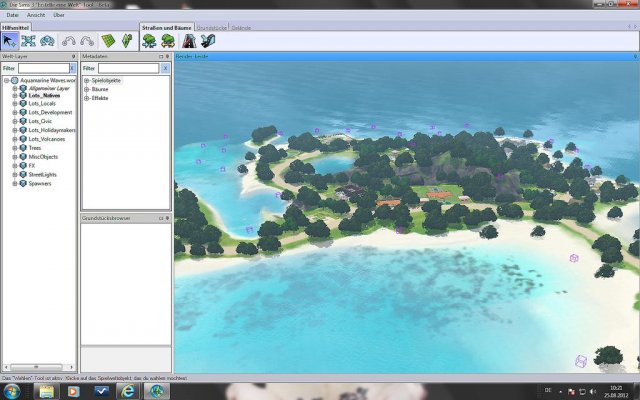The height and width of the screenshot is (400, 640).
Task: Open Windows Explorer from the taskbar
Action: pyautogui.click(x=47, y=391)
